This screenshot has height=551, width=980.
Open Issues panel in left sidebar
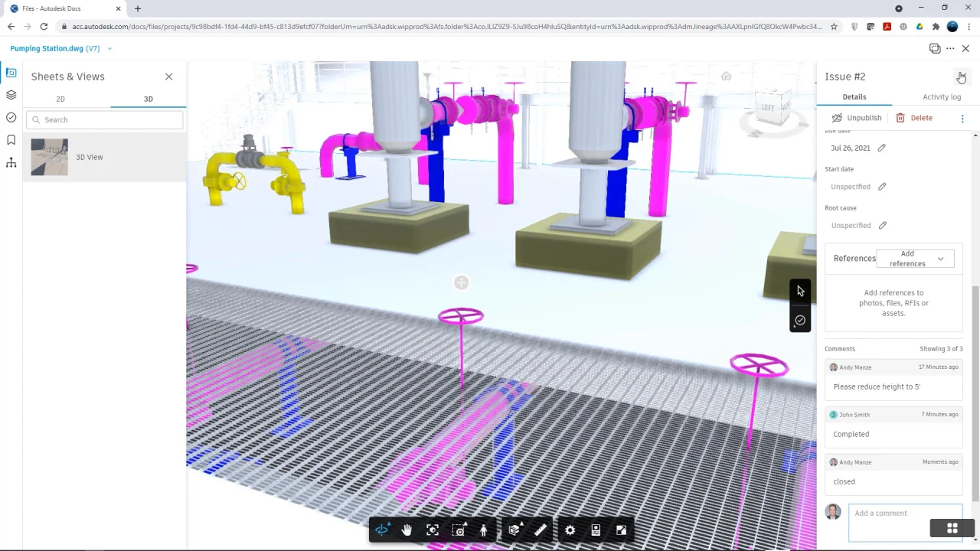tap(11, 117)
